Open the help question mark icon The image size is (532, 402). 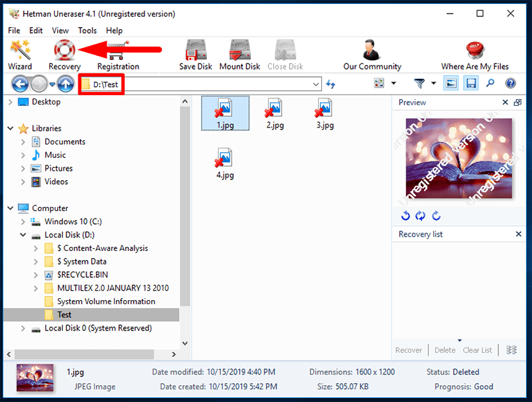(510, 83)
